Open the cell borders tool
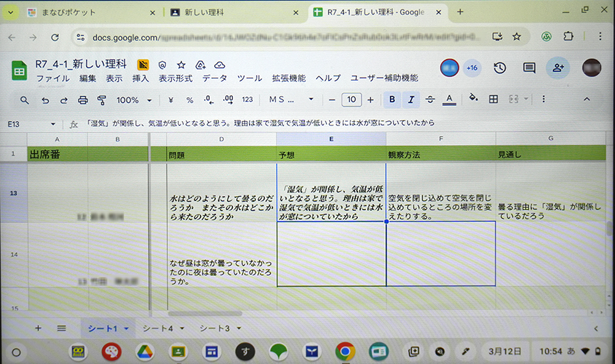Screen dimensions: 615x364 tap(493, 99)
